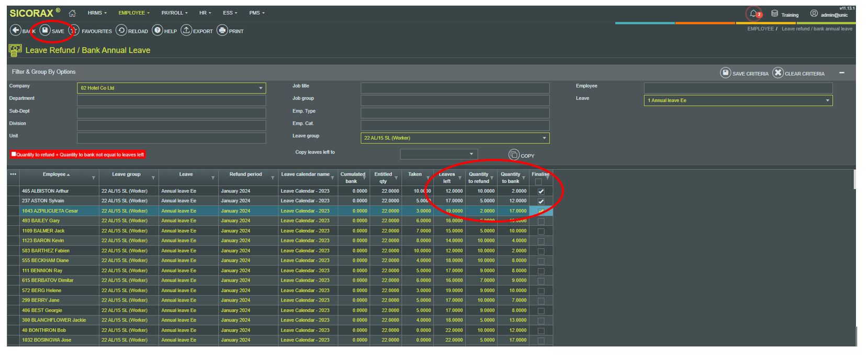
Task: Open the Copy leaves left to dropdown
Action: click(x=438, y=154)
